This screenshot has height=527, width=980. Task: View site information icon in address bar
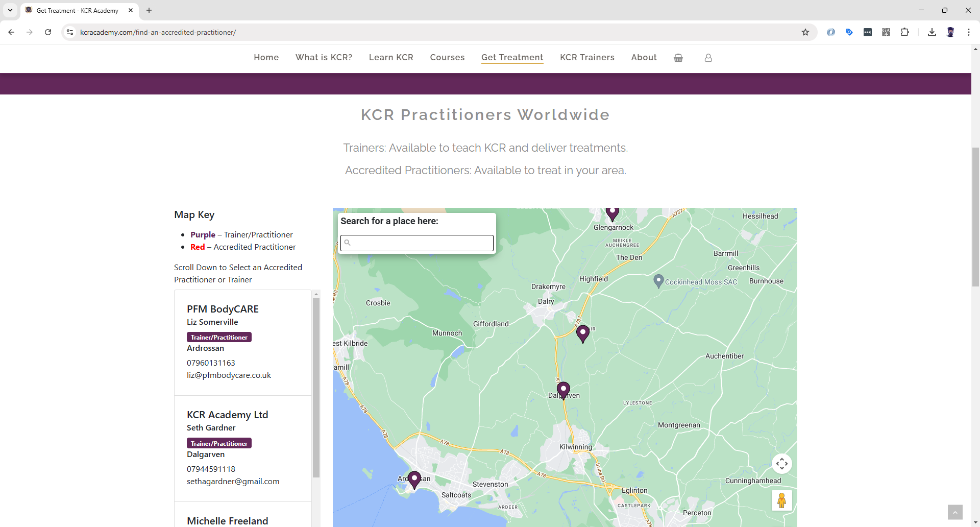coord(70,32)
